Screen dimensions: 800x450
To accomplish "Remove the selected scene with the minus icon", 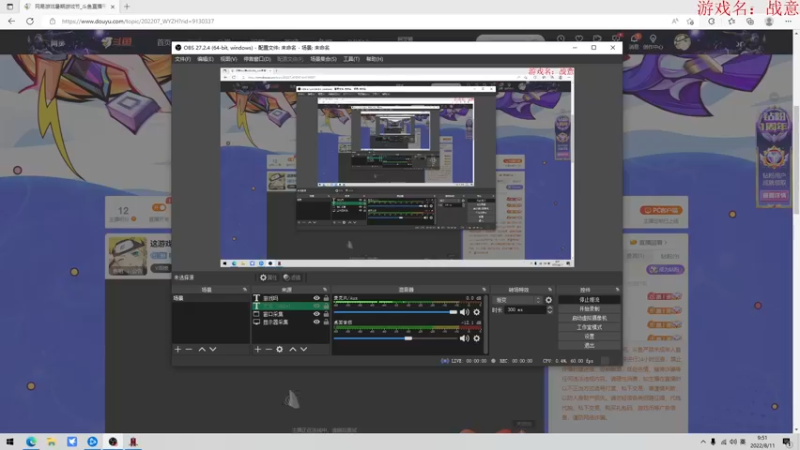I will coord(189,349).
